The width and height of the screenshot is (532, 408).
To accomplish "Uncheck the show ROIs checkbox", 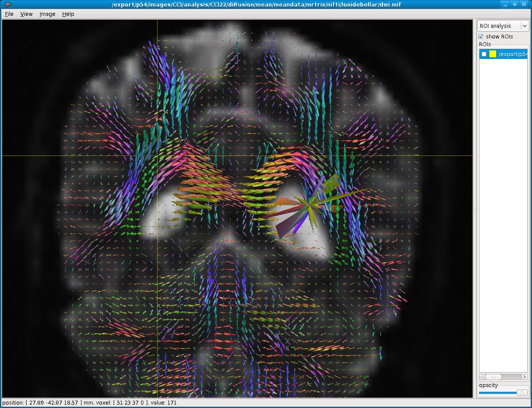I will 481,37.
